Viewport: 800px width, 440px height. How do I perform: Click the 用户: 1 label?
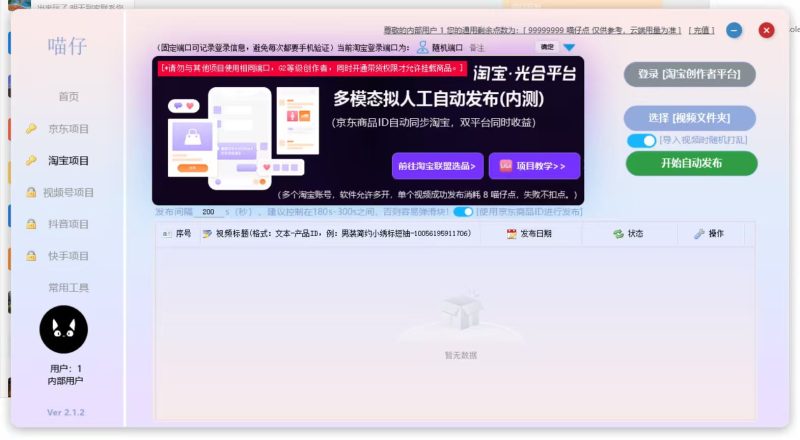66,368
